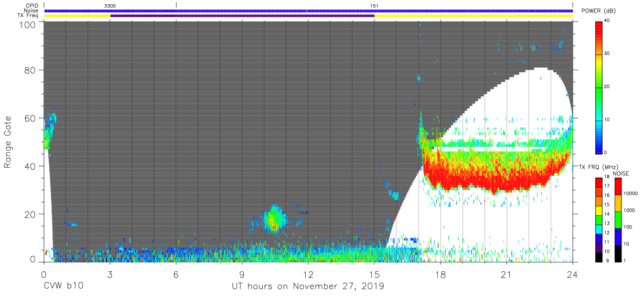Screen dimensions: 644x297
Task: Click x-axis tick label '3'
Action: coord(110,273)
